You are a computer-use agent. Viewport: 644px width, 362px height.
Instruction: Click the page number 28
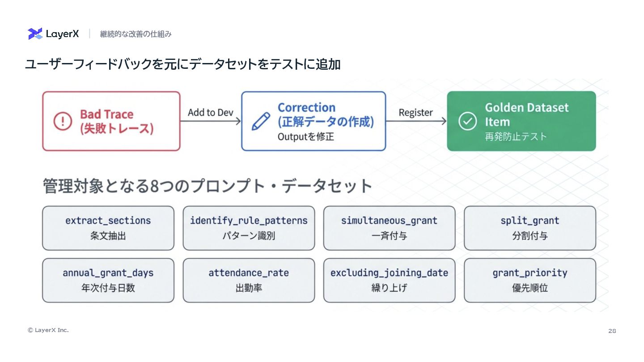(612, 331)
